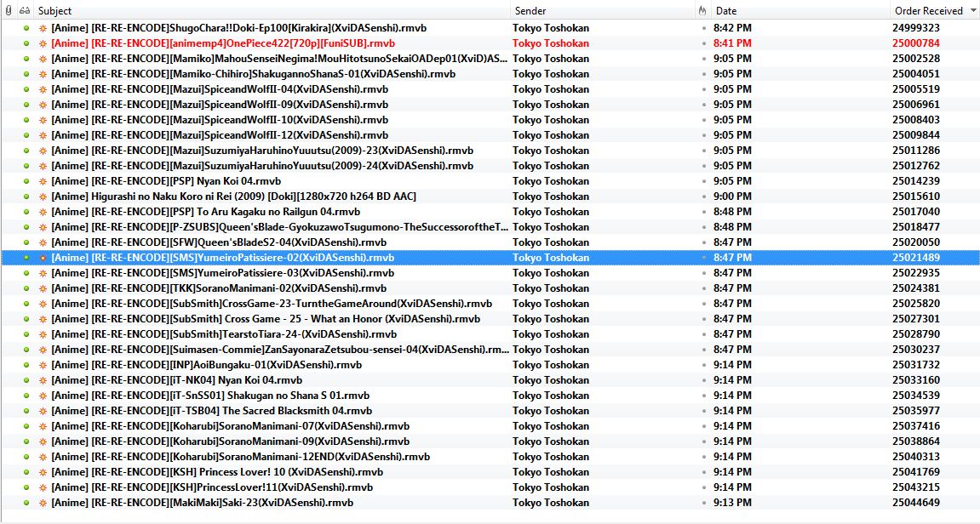Select message YumeiroPatissiere-03(XviDASenshi).rmvb
980x524 pixels.
click(x=222, y=273)
